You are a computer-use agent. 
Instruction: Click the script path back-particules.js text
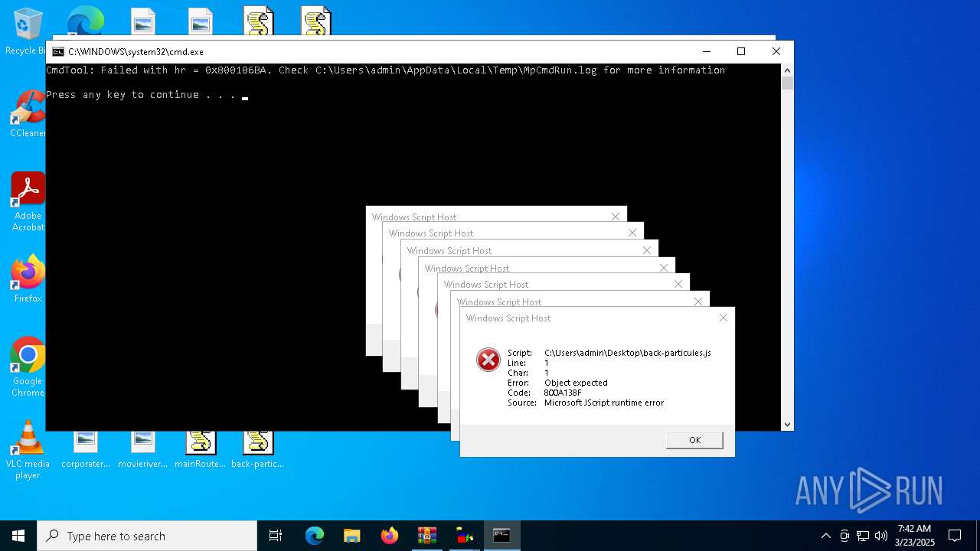tap(628, 353)
